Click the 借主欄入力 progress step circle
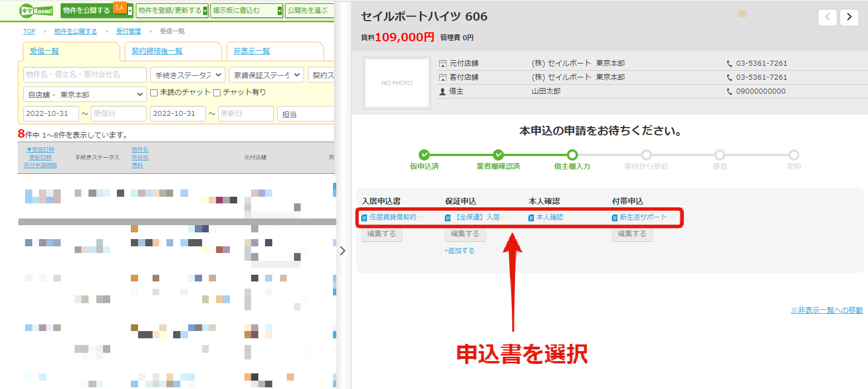The height and width of the screenshot is (389, 868). pyautogui.click(x=572, y=155)
